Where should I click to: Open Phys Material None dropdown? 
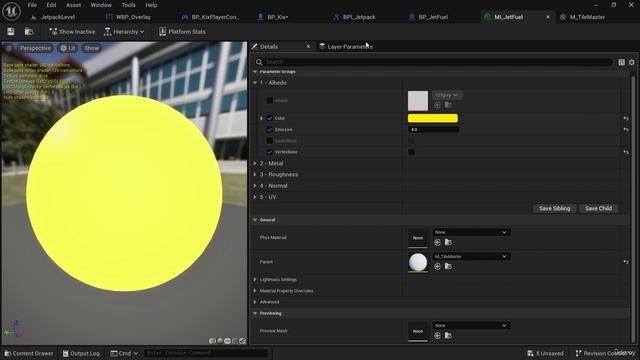point(471,232)
